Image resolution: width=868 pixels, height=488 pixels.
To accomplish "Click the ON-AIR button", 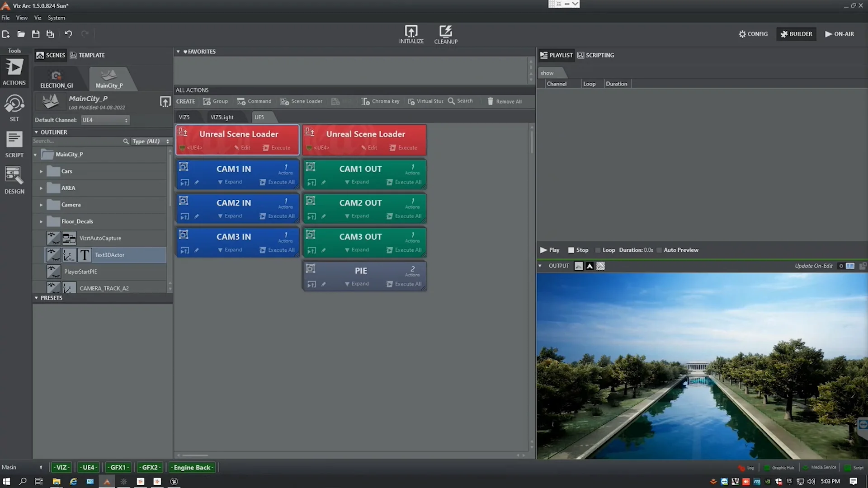I will tap(839, 34).
